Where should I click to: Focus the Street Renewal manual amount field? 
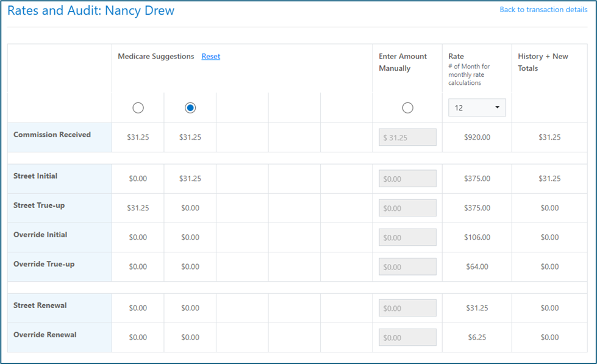(407, 308)
